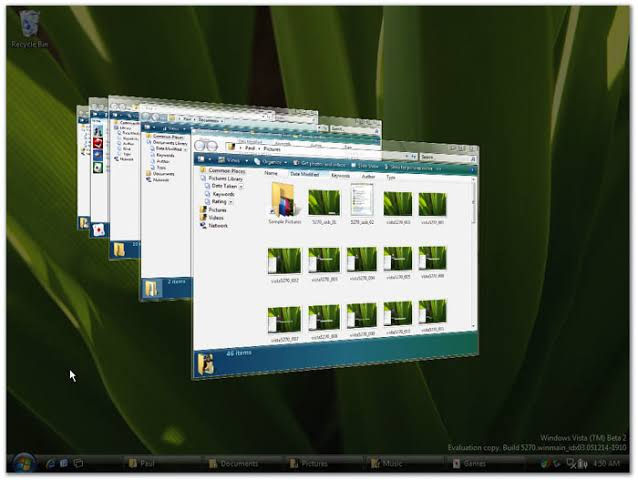Viewport: 638px width, 480px height.
Task: Click the security shield tray icon
Action: (x=545, y=463)
